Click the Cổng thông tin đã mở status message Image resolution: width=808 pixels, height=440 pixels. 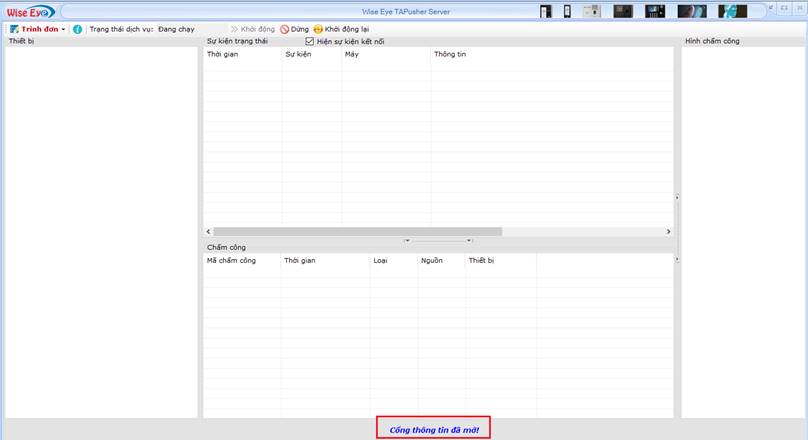click(434, 430)
